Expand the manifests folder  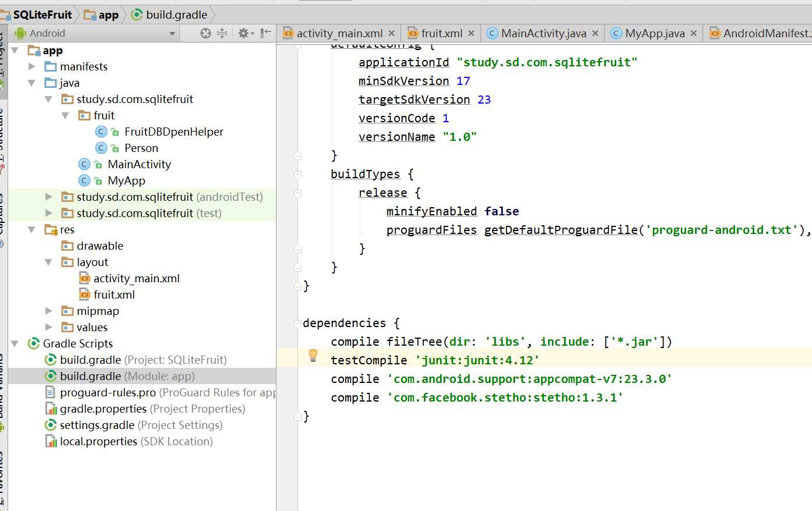pyautogui.click(x=32, y=66)
